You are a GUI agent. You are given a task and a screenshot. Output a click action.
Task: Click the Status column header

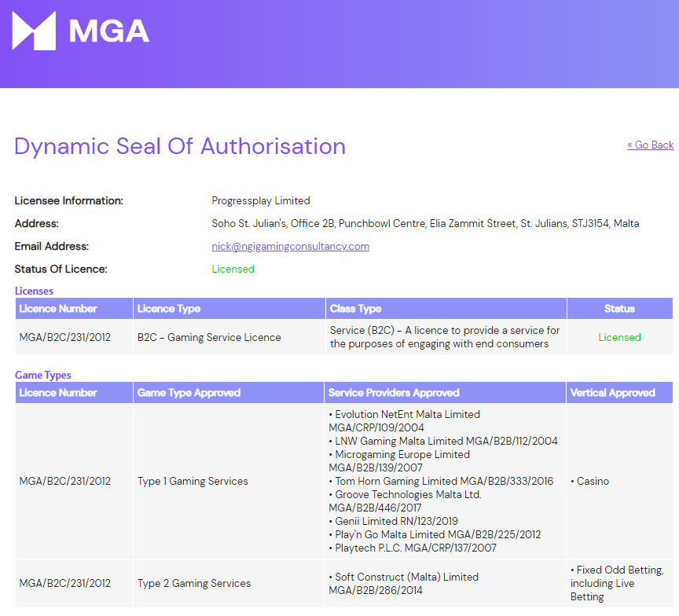pos(620,309)
